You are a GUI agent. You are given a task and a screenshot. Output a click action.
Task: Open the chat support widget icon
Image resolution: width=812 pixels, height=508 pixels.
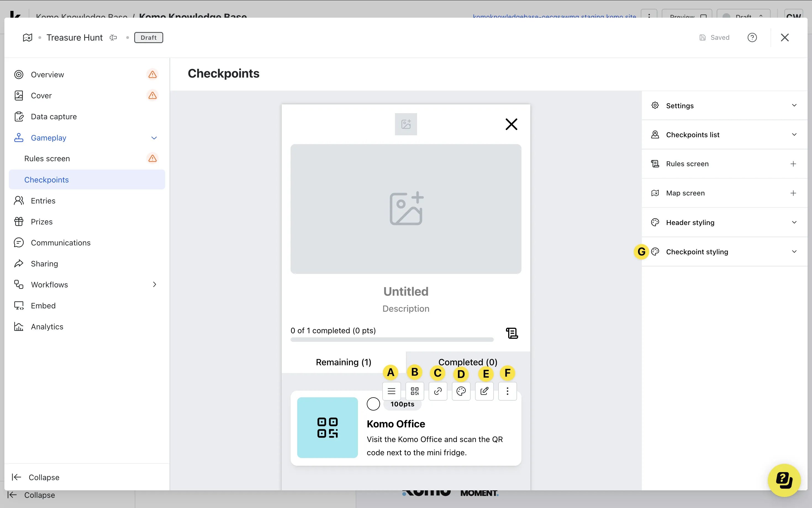pos(784,480)
